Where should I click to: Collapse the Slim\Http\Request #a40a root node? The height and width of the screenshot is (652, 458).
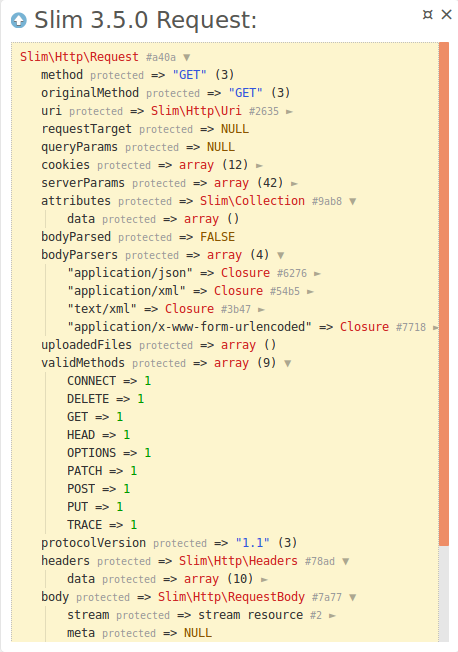pos(187,57)
